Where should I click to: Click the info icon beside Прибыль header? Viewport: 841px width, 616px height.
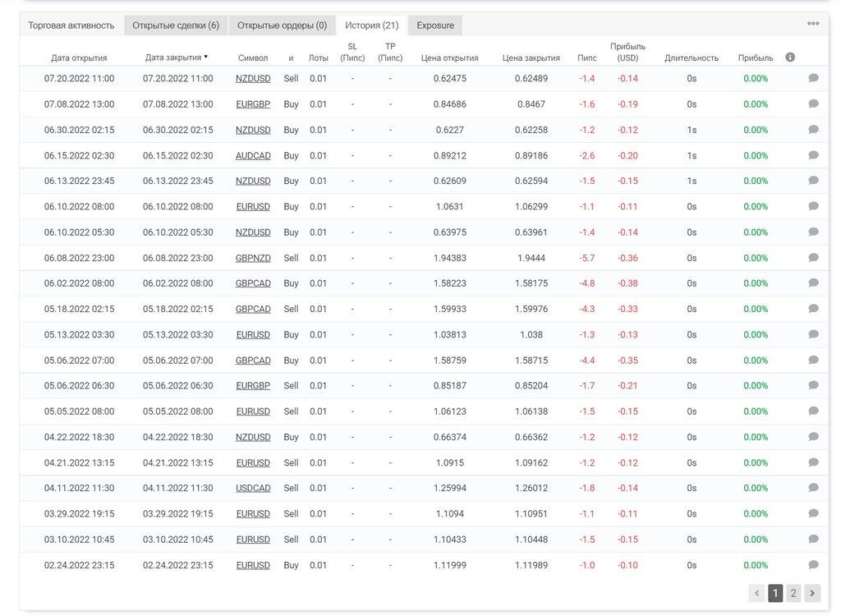pyautogui.click(x=790, y=57)
